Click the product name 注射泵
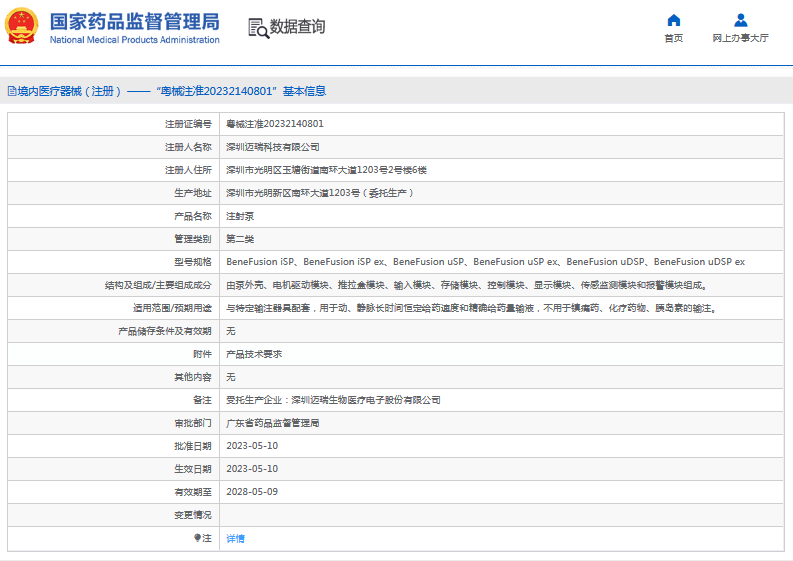This screenshot has height=561, width=793. tap(240, 216)
